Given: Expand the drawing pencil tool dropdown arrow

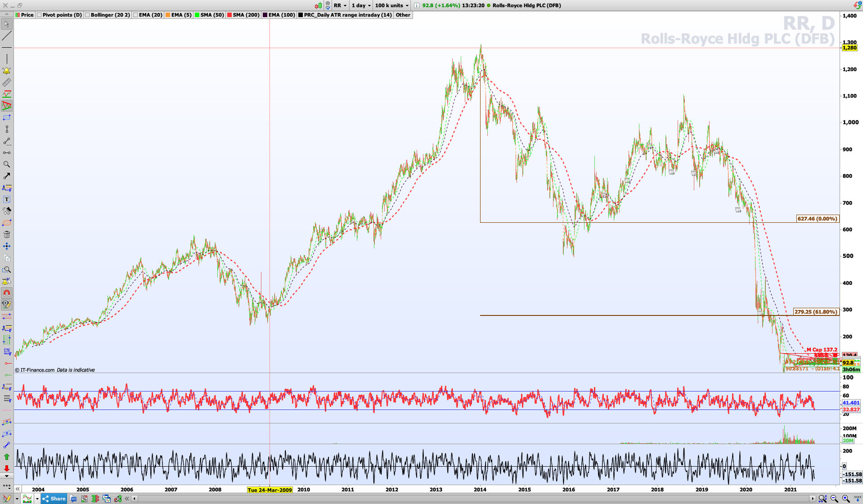Looking at the screenshot, I should click(17, 499).
